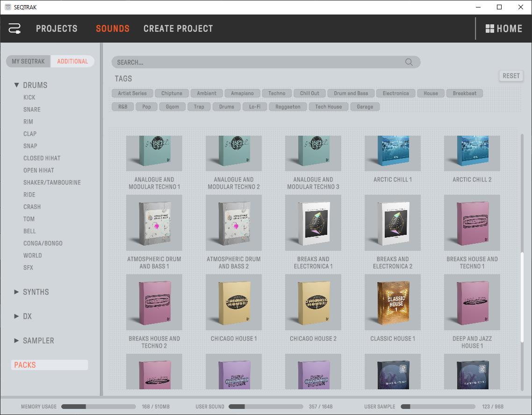Screen dimensions: 532x415
Task: Select SNARE under Drums
Action: click(x=32, y=109)
